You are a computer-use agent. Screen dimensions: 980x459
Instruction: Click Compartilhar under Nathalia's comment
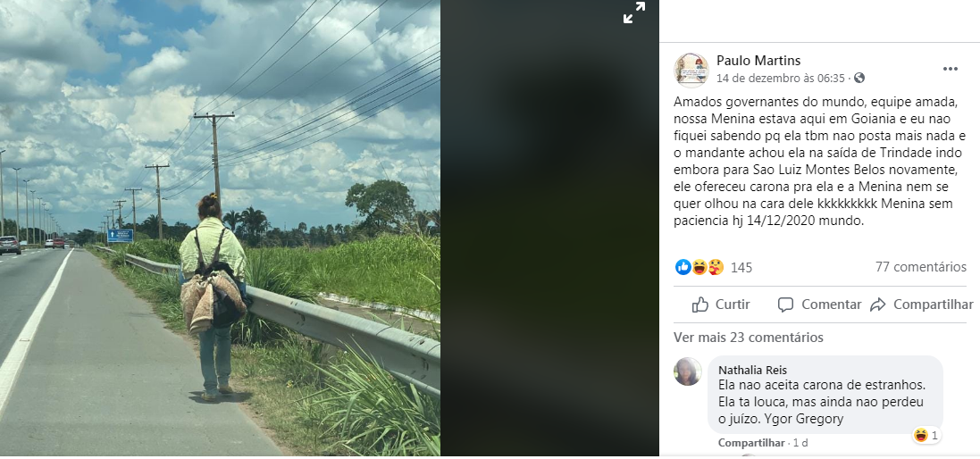[x=751, y=443]
